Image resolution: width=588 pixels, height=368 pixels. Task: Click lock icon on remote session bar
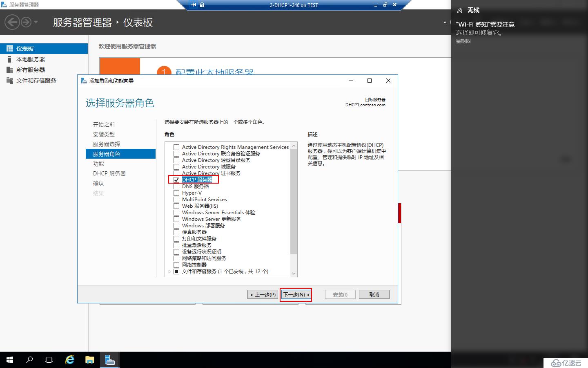pos(202,5)
